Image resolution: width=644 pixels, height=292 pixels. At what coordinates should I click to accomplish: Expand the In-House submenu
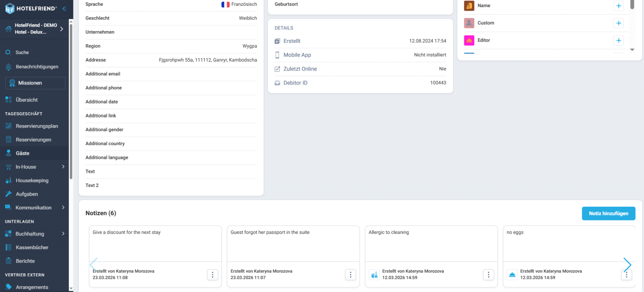point(63,167)
